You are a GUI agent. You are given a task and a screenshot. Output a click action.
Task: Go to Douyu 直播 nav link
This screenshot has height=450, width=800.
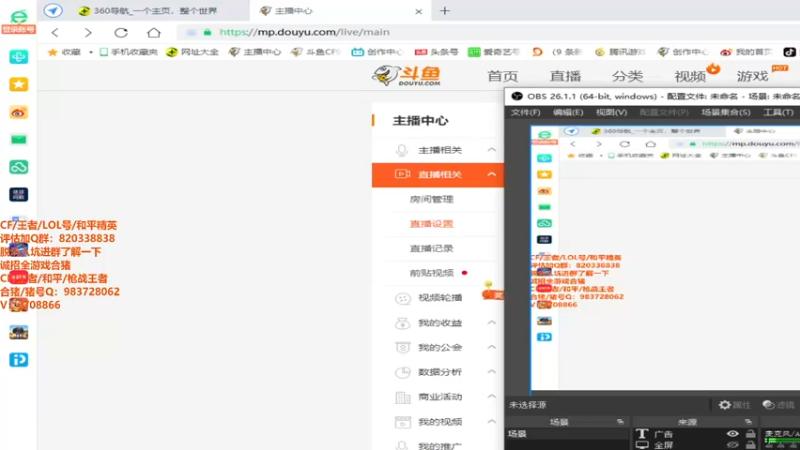point(565,76)
